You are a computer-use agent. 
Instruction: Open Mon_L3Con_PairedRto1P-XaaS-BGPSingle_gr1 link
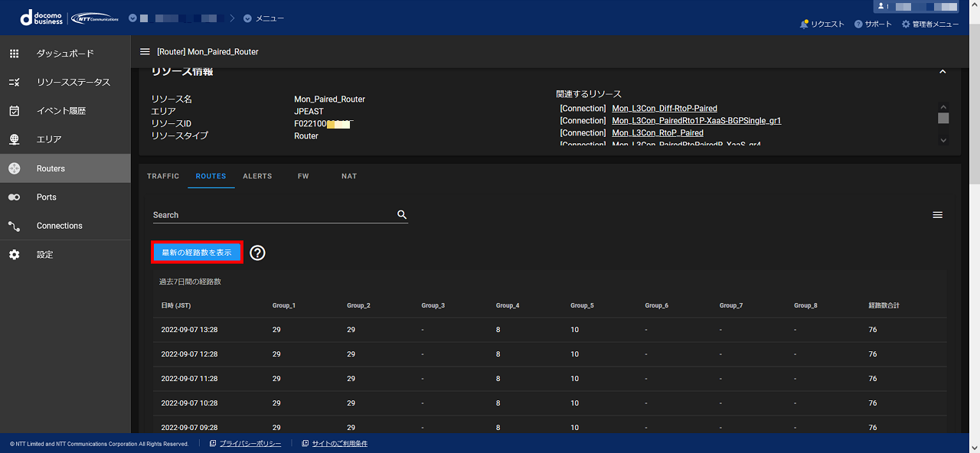[697, 121]
